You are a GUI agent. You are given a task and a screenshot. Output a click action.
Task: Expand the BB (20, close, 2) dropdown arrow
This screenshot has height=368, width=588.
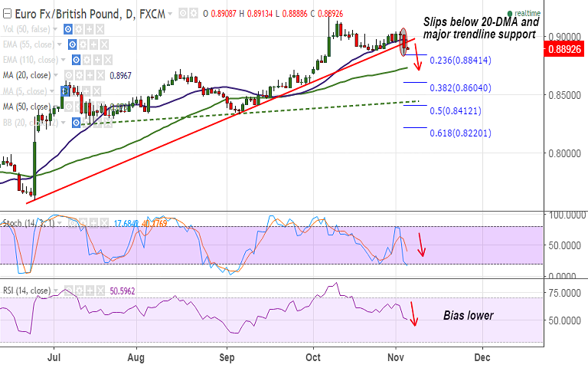64,123
